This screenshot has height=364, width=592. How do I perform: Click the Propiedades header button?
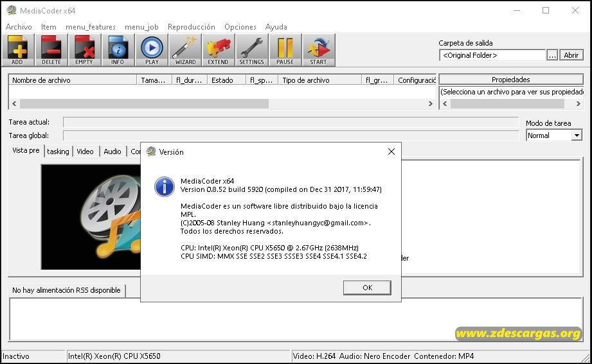pos(511,80)
